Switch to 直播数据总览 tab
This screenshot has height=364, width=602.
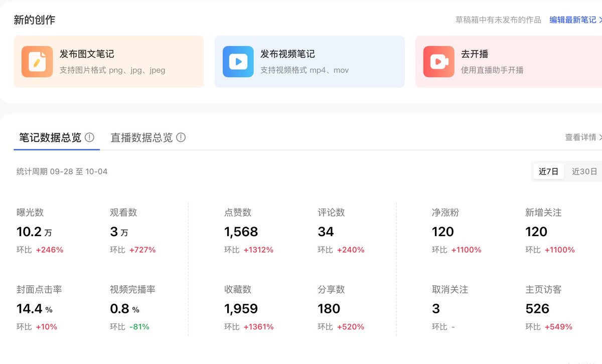(141, 137)
